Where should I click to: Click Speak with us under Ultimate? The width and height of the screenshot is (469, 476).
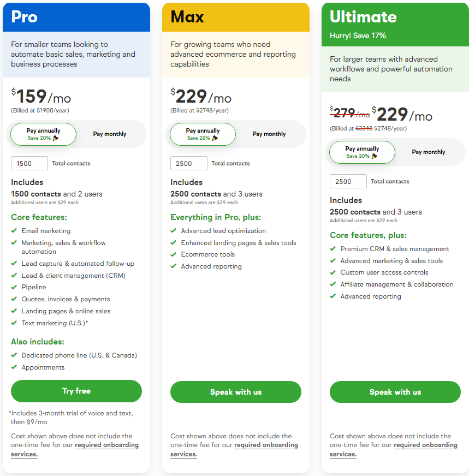[395, 392]
